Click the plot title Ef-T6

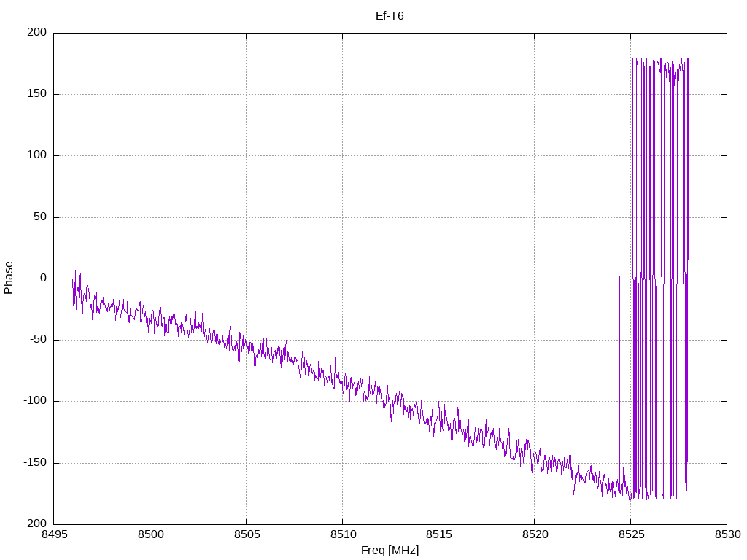390,16
